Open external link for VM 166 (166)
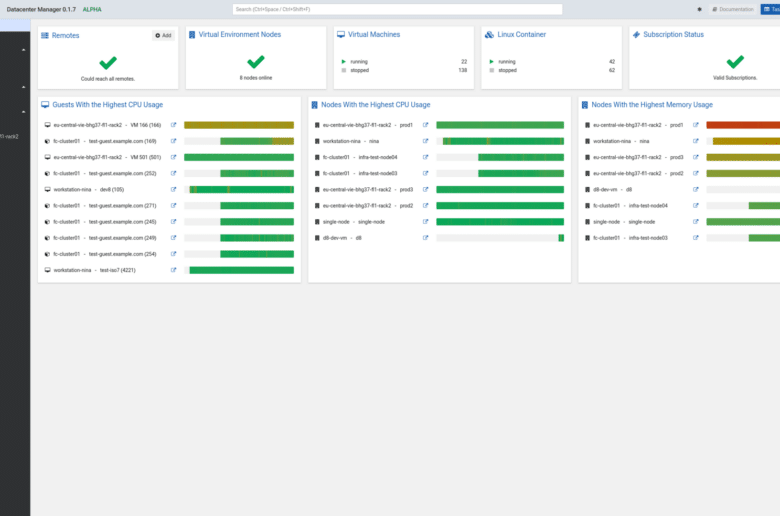 174,125
